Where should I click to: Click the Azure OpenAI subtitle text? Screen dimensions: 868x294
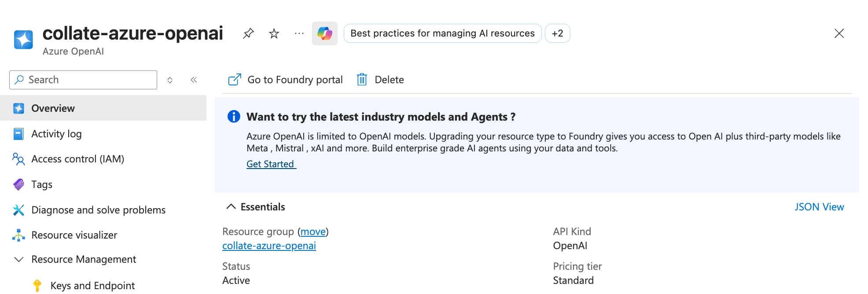pyautogui.click(x=73, y=51)
